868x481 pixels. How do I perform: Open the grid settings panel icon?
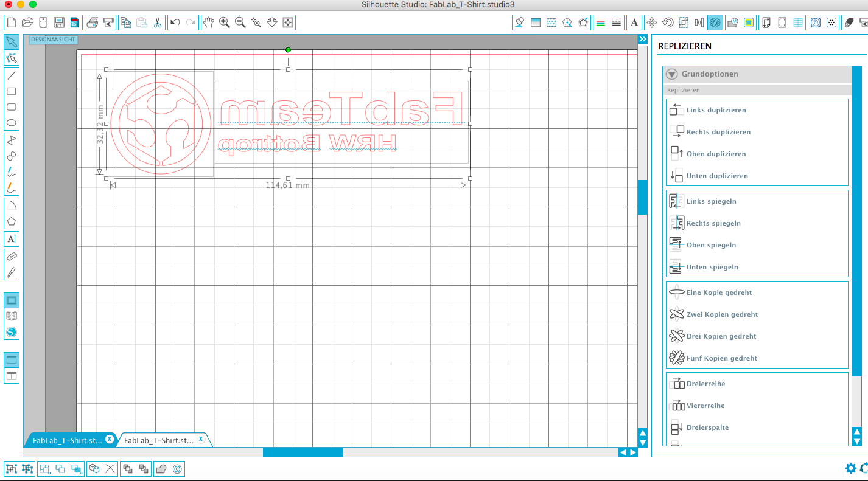798,22
